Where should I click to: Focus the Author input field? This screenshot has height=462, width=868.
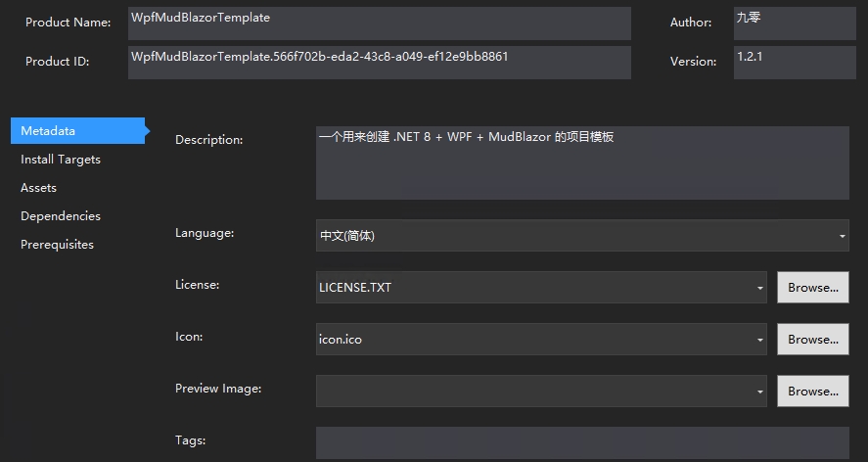pos(795,23)
